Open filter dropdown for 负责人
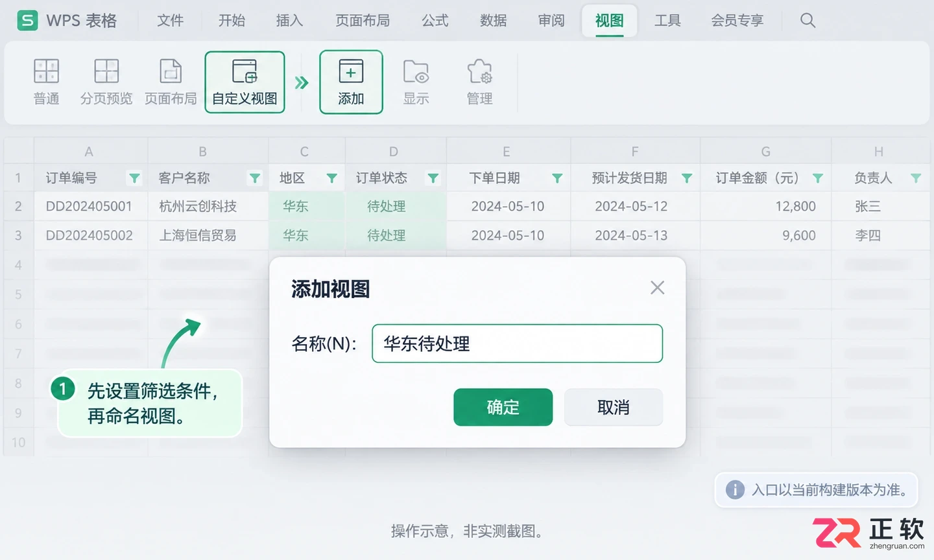The height and width of the screenshot is (560, 934). pos(916,178)
